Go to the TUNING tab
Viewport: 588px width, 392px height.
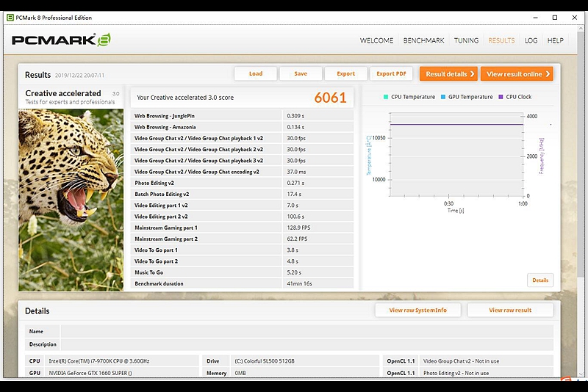[466, 40]
